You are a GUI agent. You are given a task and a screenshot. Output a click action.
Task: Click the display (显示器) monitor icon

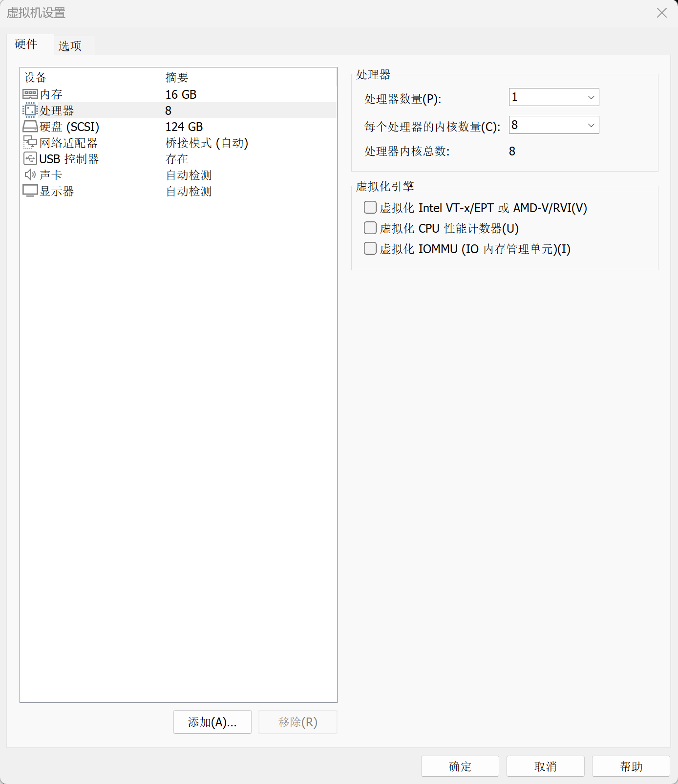(x=30, y=191)
